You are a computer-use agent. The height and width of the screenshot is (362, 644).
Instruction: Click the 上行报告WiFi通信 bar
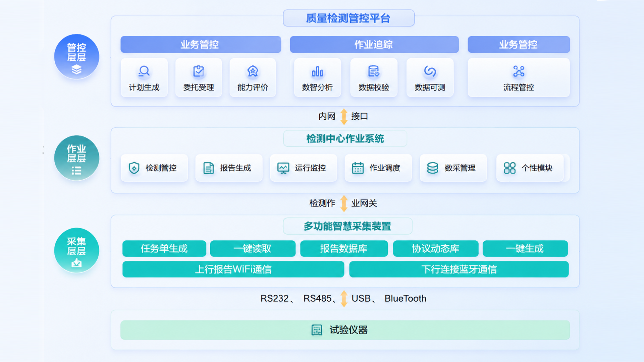pyautogui.click(x=233, y=269)
